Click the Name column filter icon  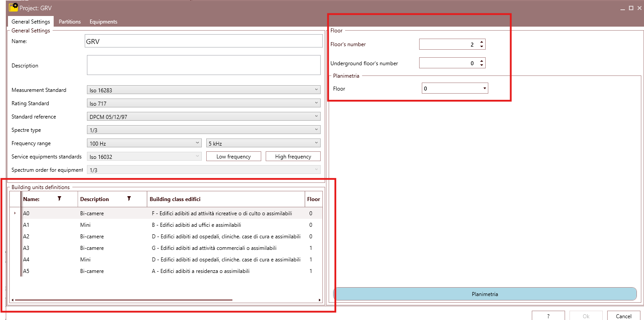coord(59,199)
